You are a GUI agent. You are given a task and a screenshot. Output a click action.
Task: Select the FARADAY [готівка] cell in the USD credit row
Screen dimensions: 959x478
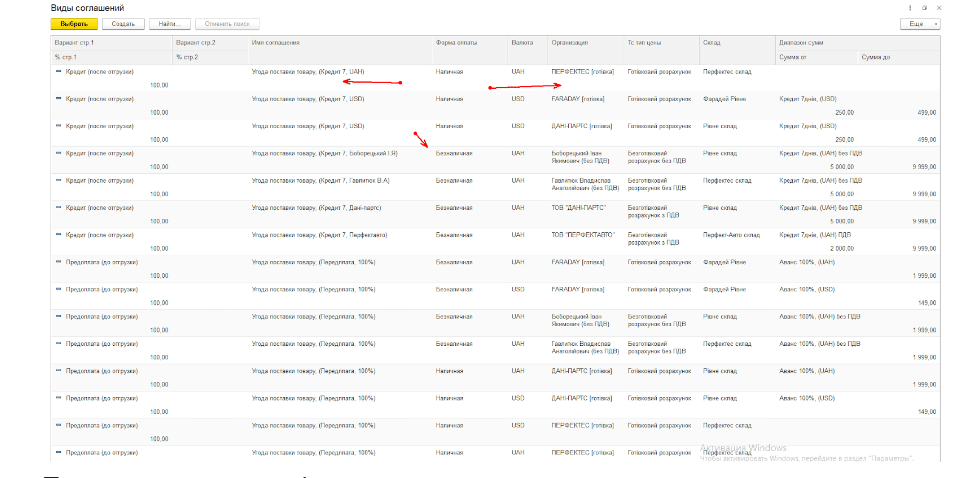(x=578, y=99)
